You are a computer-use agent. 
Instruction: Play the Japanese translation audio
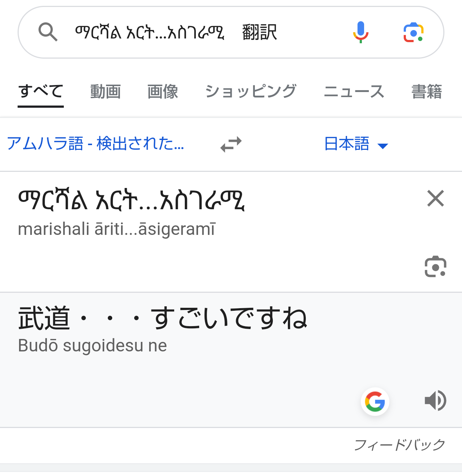(435, 401)
